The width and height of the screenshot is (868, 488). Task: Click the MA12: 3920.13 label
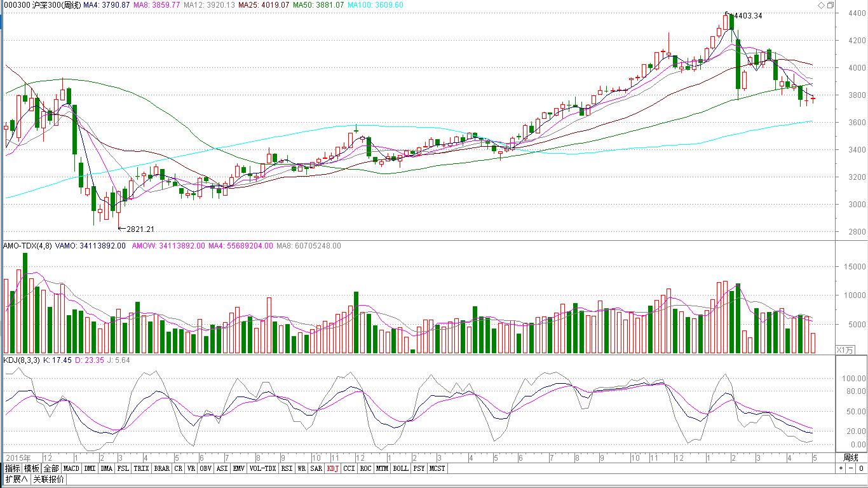pyautogui.click(x=210, y=5)
